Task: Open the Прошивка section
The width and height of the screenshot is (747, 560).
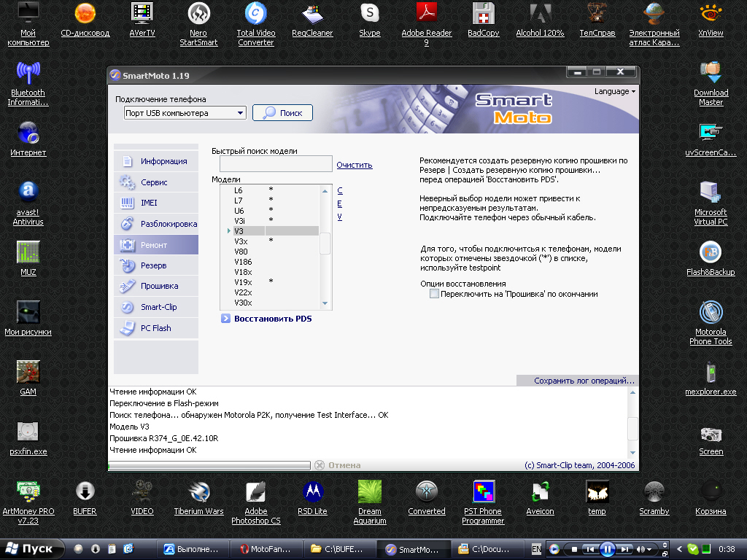Action: pyautogui.click(x=156, y=286)
